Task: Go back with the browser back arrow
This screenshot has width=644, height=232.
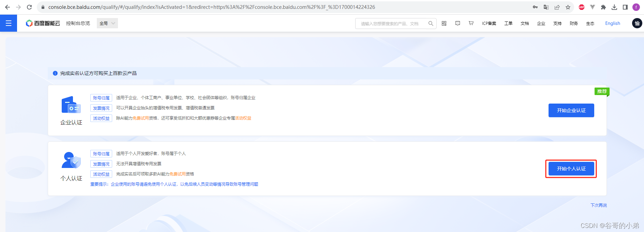Action: point(8,7)
